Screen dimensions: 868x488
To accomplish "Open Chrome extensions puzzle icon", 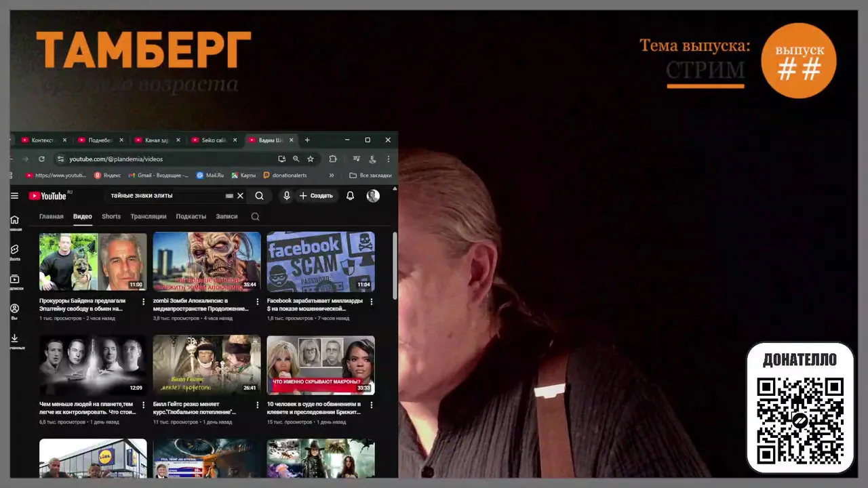I will point(333,159).
